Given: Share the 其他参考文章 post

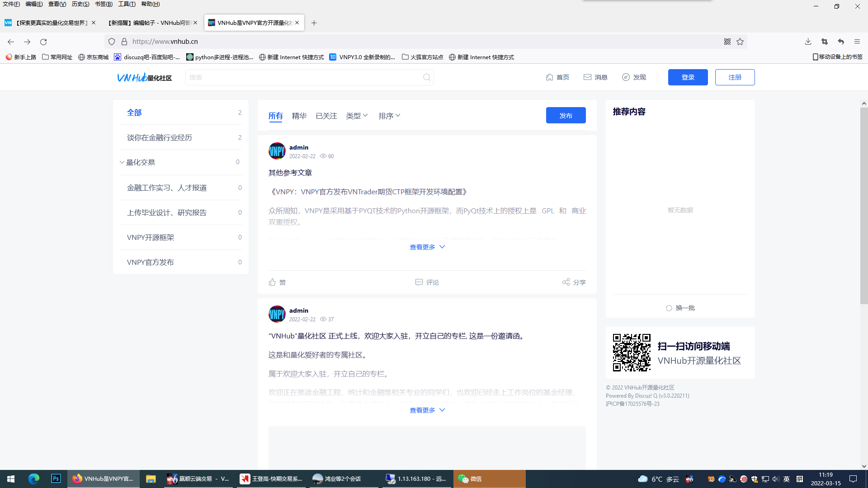Looking at the screenshot, I should [574, 282].
